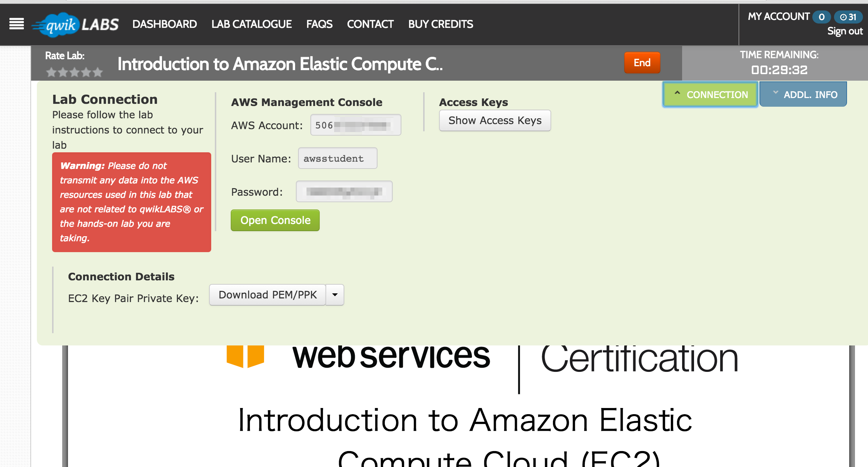The height and width of the screenshot is (467, 868).
Task: Open the LAB CATALOGUE page
Action: tap(252, 24)
